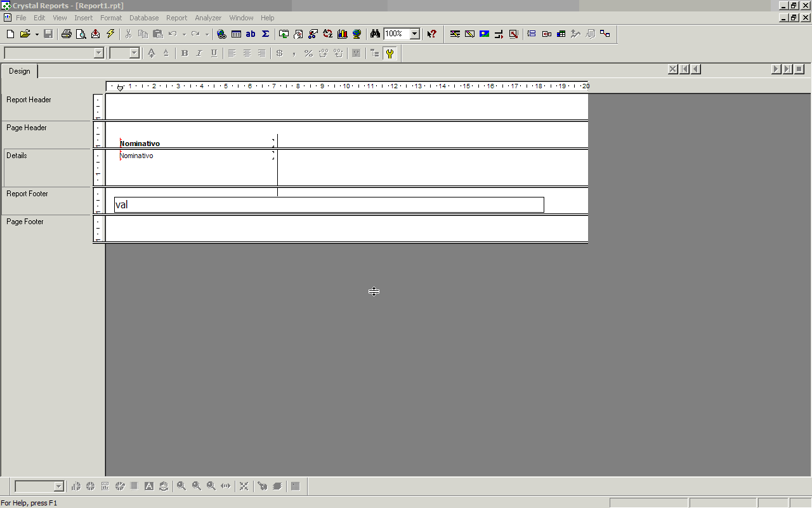Click the stop loading square button

[x=799, y=69]
